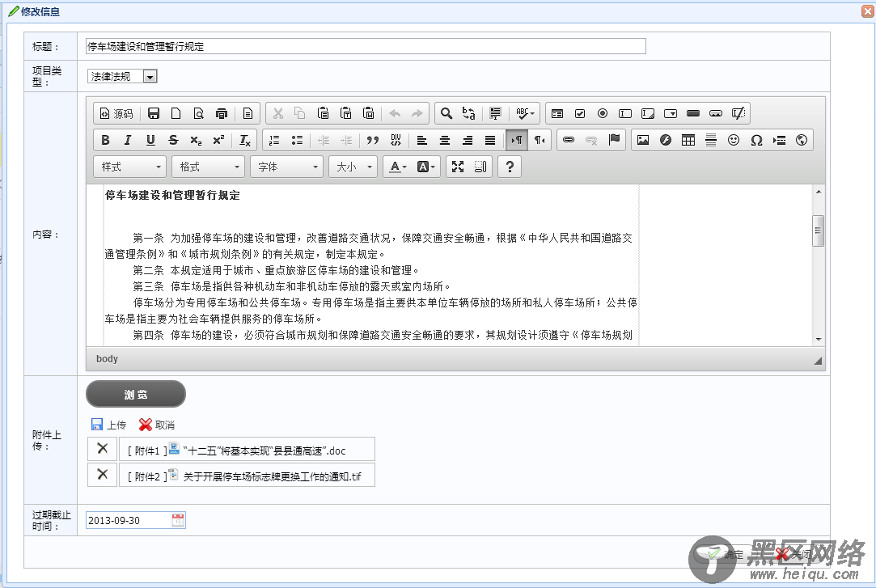Center align text
The width and height of the screenshot is (876, 588).
point(445,140)
